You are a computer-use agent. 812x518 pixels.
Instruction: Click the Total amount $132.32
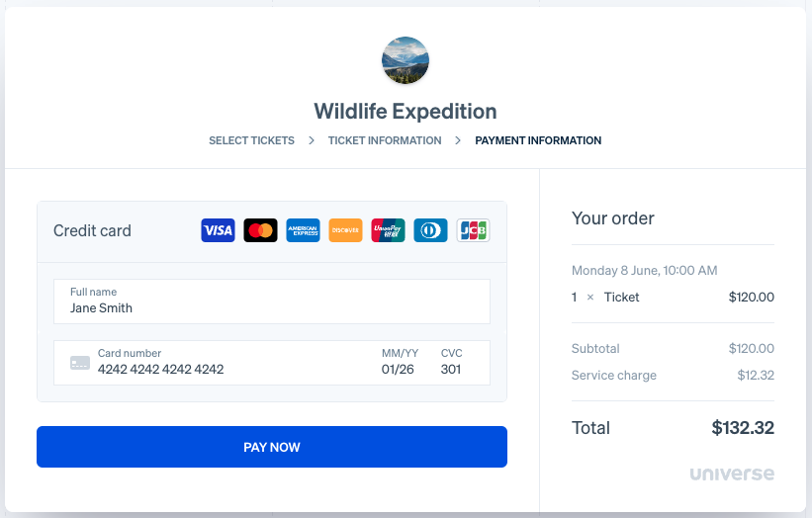[x=743, y=428]
